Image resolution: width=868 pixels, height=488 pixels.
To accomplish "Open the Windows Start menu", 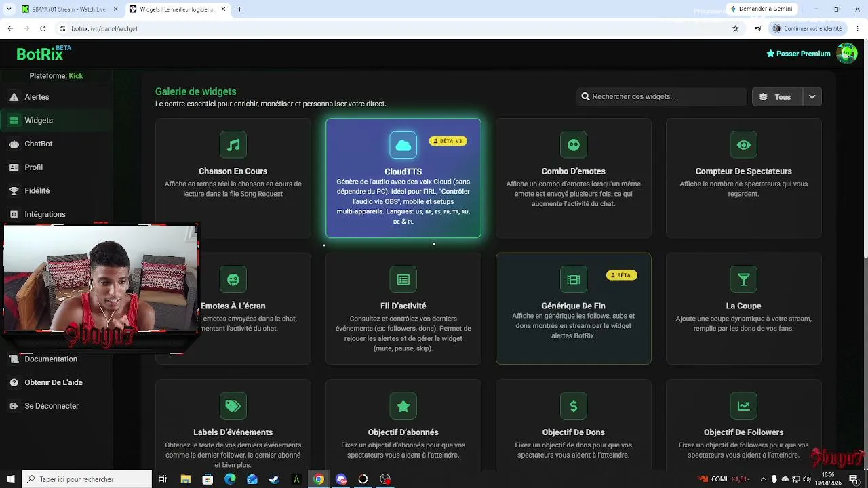I will pyautogui.click(x=9, y=479).
